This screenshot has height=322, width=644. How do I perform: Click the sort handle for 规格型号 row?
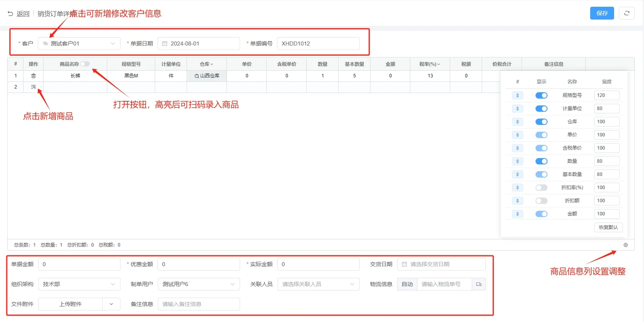(518, 95)
